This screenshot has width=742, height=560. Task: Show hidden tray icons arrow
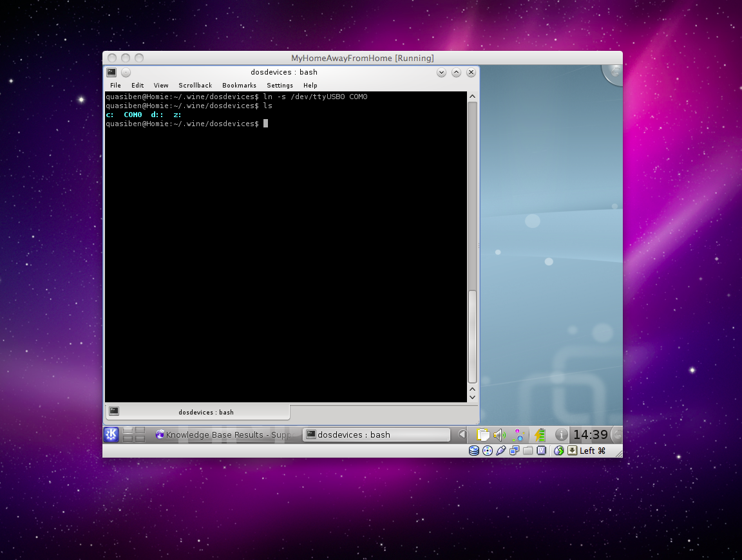462,434
